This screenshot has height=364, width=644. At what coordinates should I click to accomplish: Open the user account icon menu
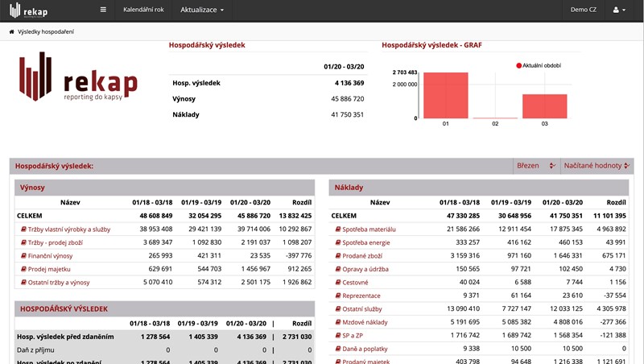(x=619, y=10)
